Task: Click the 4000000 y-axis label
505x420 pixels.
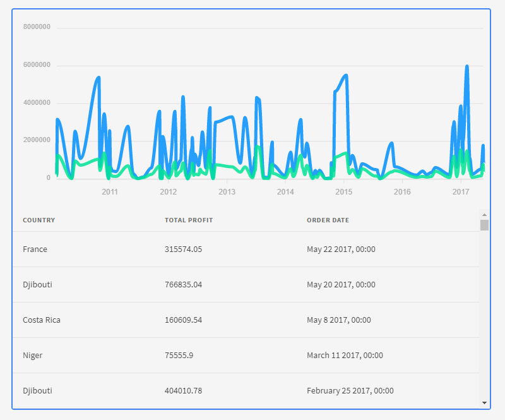Action: click(x=37, y=102)
